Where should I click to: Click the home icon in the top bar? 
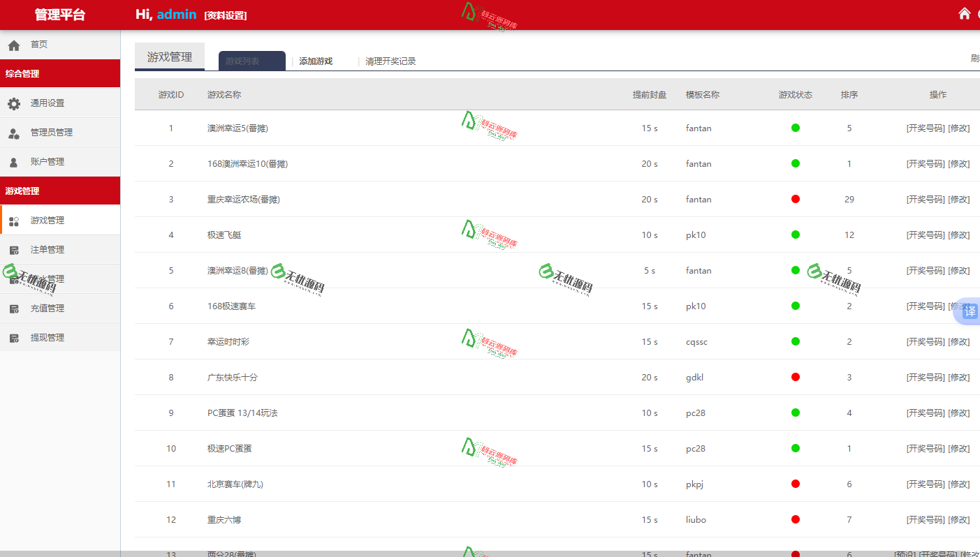click(965, 13)
